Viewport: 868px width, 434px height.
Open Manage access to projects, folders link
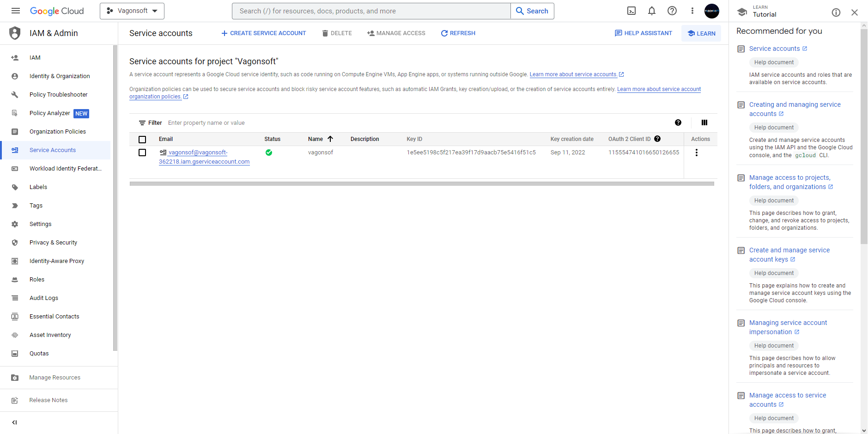click(x=791, y=182)
